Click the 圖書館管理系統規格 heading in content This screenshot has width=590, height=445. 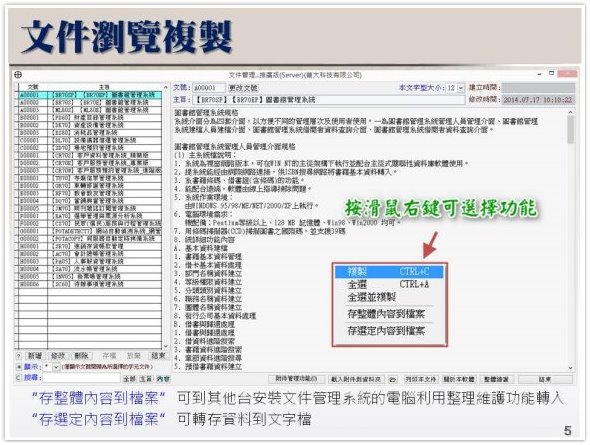(x=206, y=112)
